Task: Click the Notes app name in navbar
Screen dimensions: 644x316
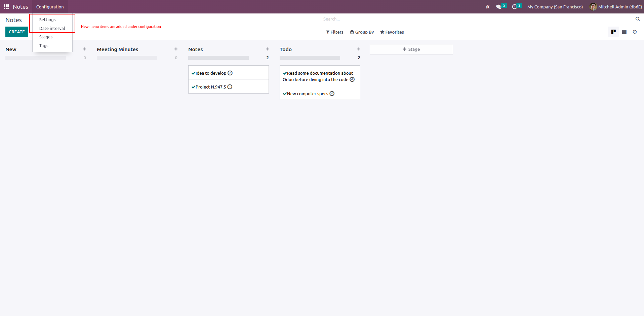Action: 21,7
